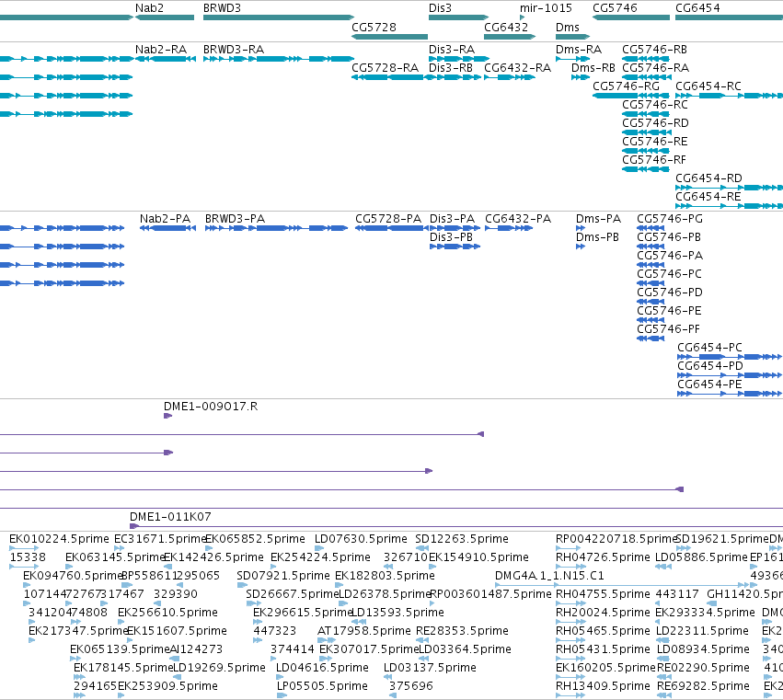Select the BRWD3-PA protein glyph
This screenshot has height=700, width=783.
pyautogui.click(x=276, y=228)
